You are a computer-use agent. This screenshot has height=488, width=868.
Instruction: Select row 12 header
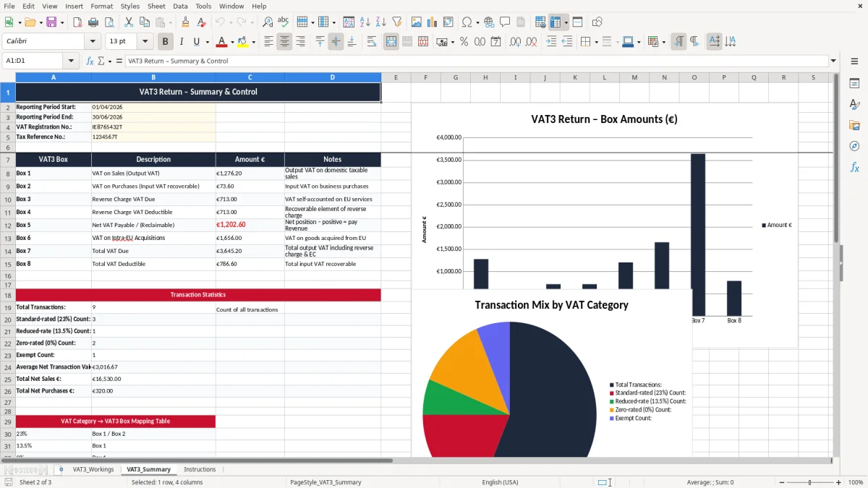(8, 226)
